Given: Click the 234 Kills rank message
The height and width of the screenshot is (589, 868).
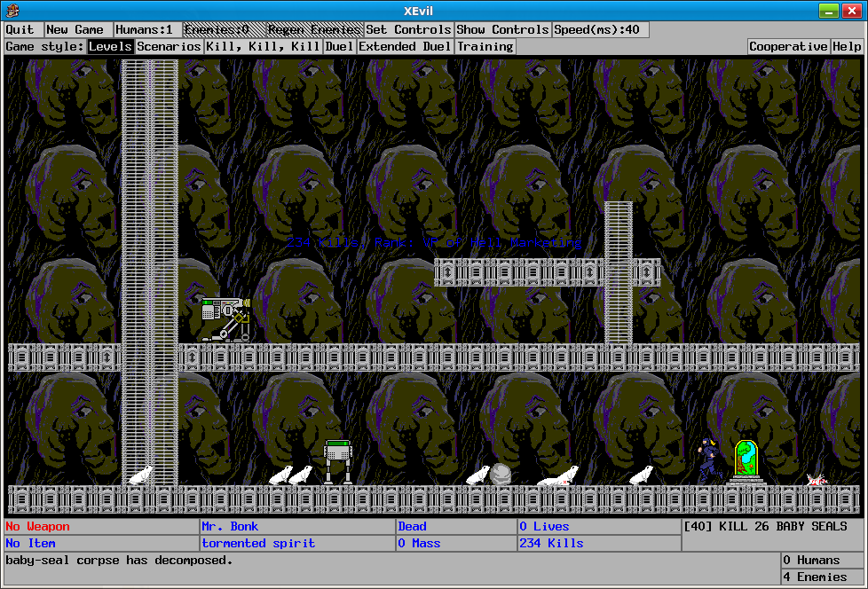Looking at the screenshot, I should pyautogui.click(x=434, y=242).
